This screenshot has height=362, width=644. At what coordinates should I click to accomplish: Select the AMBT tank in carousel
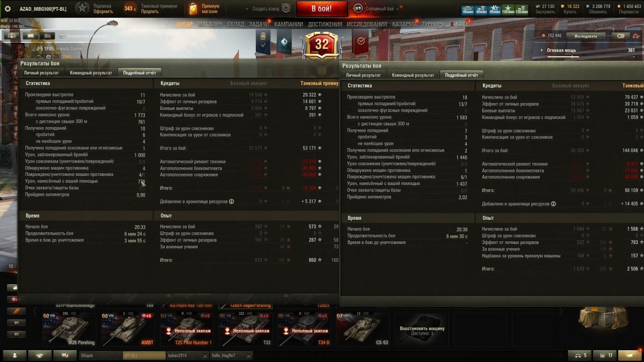click(128, 329)
